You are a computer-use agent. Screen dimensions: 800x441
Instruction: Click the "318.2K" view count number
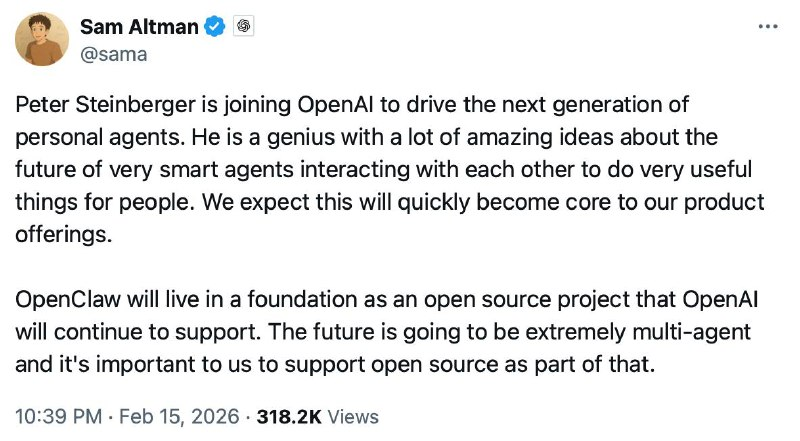click(x=287, y=415)
